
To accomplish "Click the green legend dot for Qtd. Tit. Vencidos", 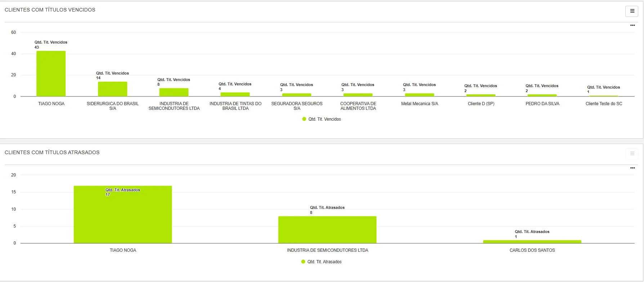I will click(304, 119).
